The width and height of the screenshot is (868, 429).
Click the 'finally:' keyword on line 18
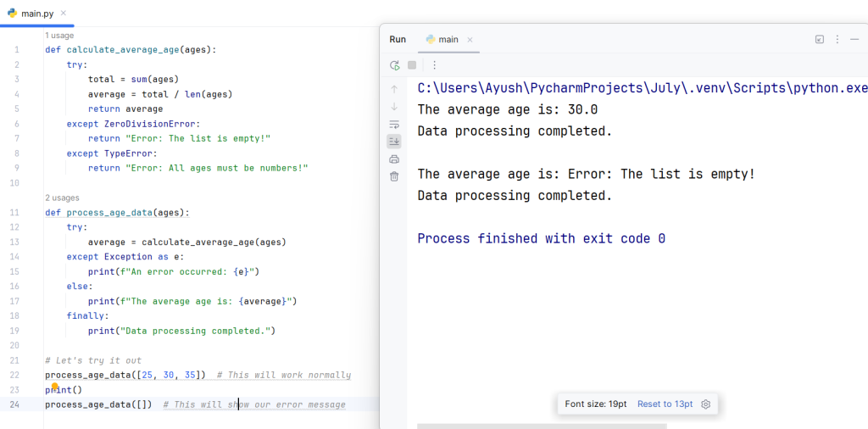click(x=88, y=316)
